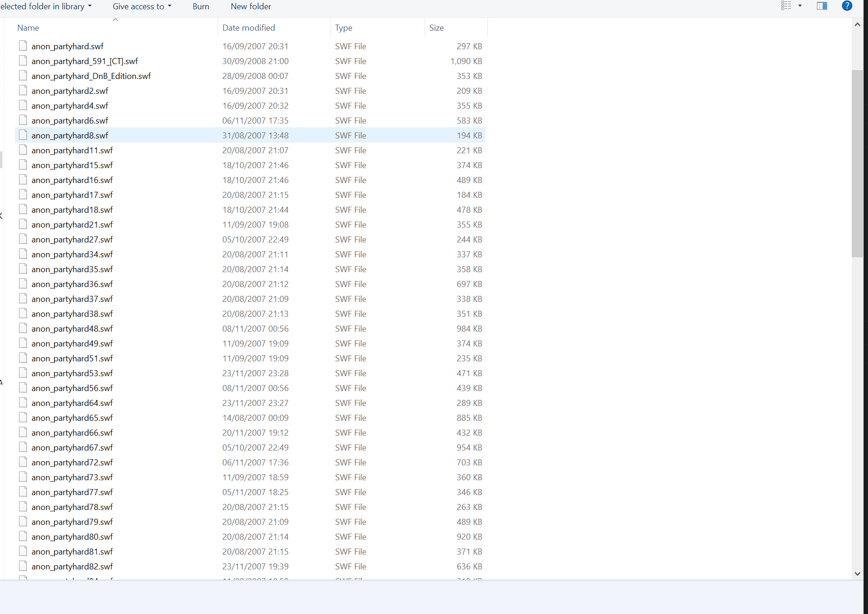Click the file icon of anon_partyhard49.swf
This screenshot has width=868, height=614.
click(23, 343)
